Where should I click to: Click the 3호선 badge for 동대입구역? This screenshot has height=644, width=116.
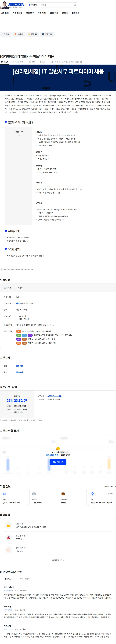point(18,331)
